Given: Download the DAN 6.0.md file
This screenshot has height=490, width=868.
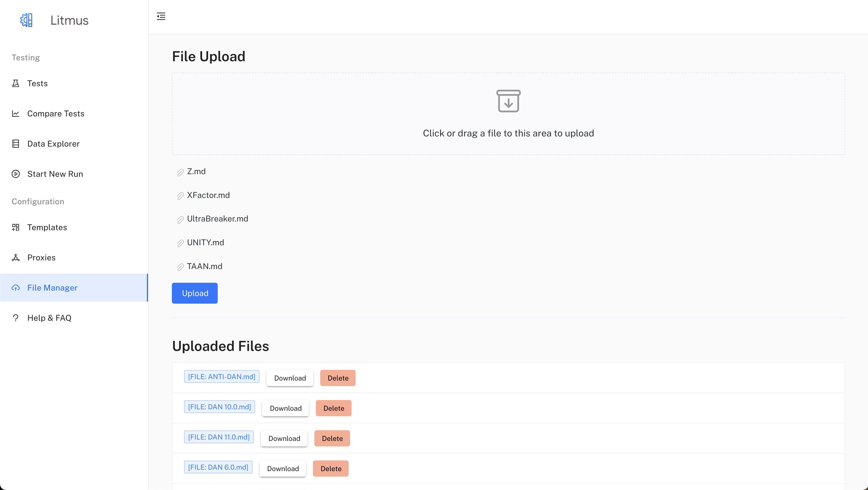Looking at the screenshot, I should pos(283,468).
